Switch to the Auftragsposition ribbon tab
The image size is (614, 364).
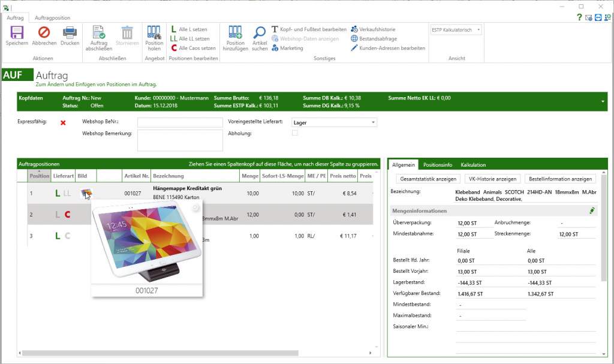(x=52, y=17)
